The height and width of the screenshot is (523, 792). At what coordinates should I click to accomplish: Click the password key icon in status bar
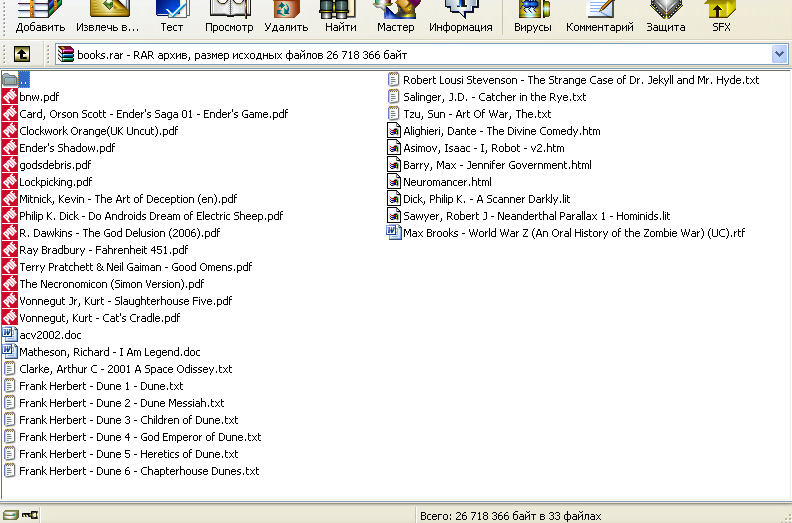pyautogui.click(x=30, y=515)
